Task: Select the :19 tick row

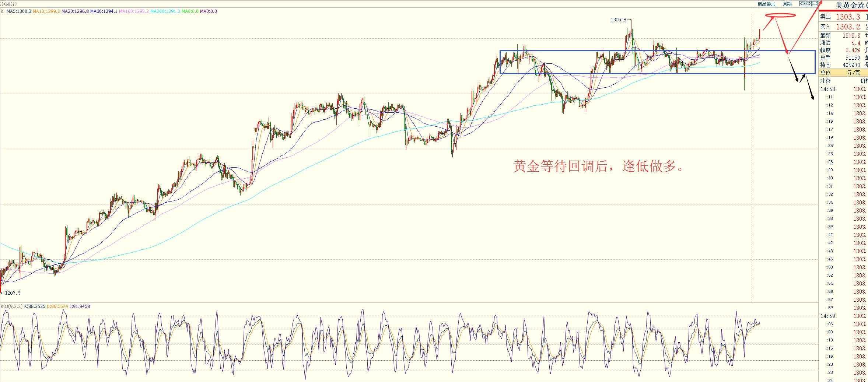Action: click(x=843, y=138)
